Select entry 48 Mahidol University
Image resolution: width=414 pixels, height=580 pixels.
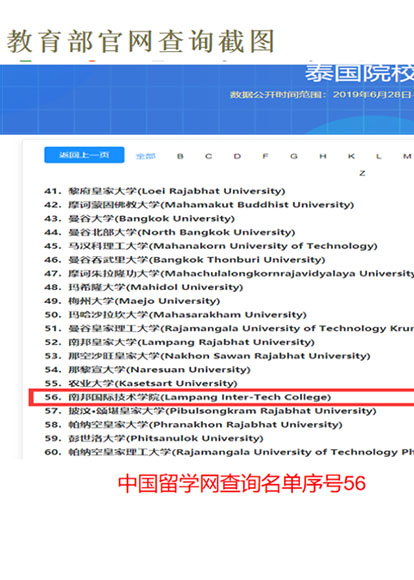pyautogui.click(x=144, y=287)
